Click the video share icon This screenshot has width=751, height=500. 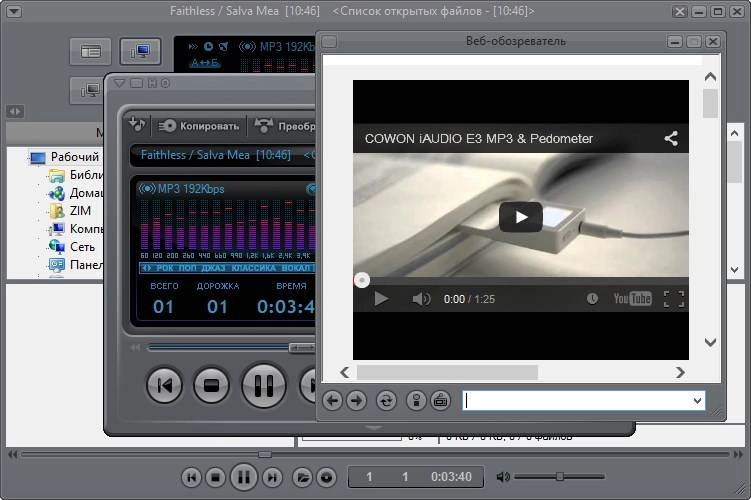pyautogui.click(x=671, y=138)
